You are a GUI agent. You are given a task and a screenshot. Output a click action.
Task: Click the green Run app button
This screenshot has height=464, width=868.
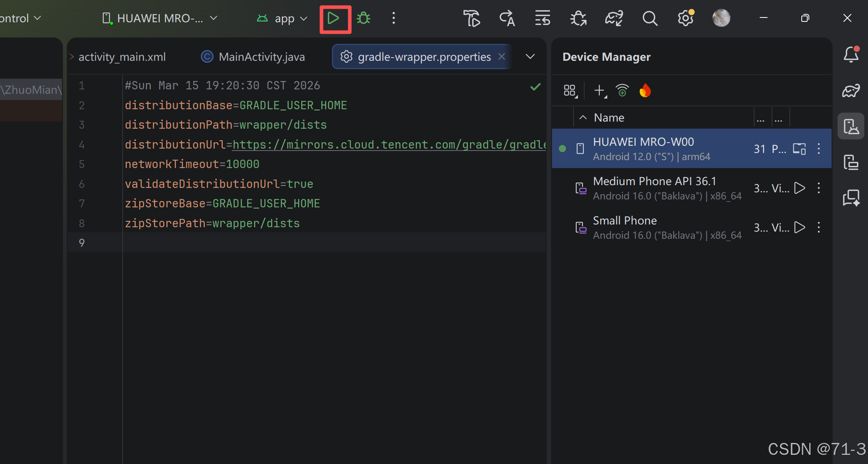334,18
